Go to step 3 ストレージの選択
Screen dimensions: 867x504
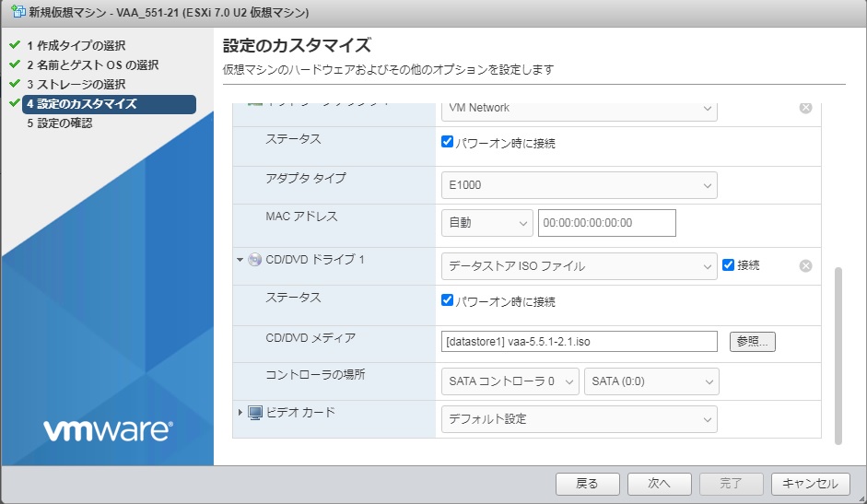[x=76, y=84]
